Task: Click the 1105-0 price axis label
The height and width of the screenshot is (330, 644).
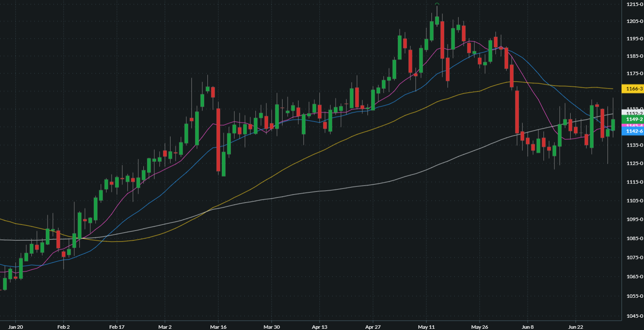Action: pos(635,200)
